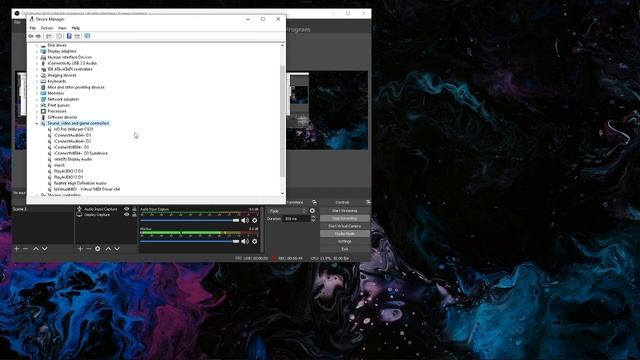Screen dimensions: 640x360
Task: Move source down in Sources list
Action: point(117,249)
